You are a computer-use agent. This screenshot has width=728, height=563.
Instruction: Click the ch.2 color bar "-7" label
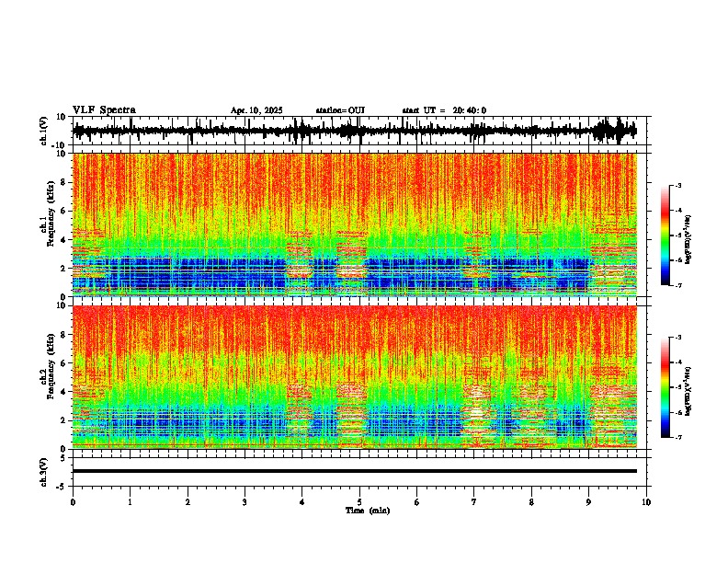click(x=678, y=437)
